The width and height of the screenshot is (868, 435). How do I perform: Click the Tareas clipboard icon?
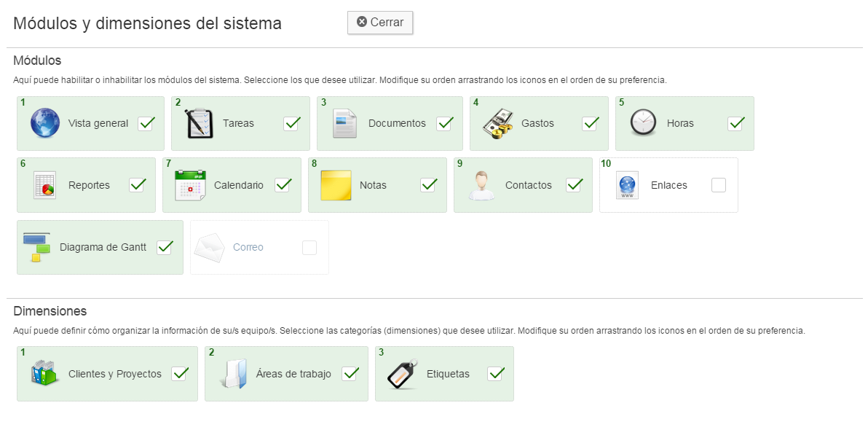click(x=198, y=123)
